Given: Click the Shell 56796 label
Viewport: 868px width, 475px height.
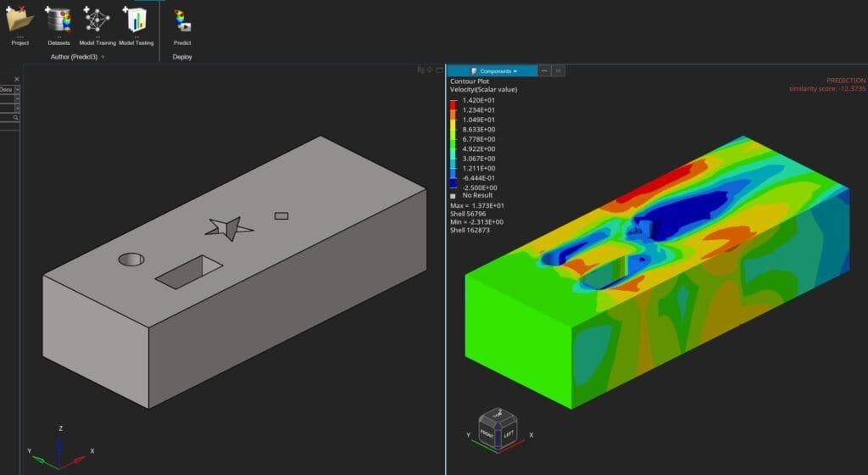Looking at the screenshot, I should point(468,214).
